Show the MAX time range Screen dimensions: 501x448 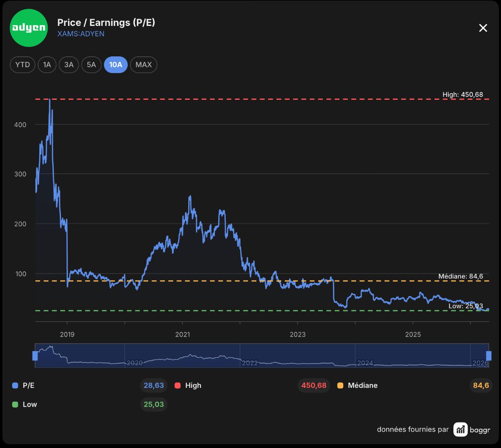point(144,65)
